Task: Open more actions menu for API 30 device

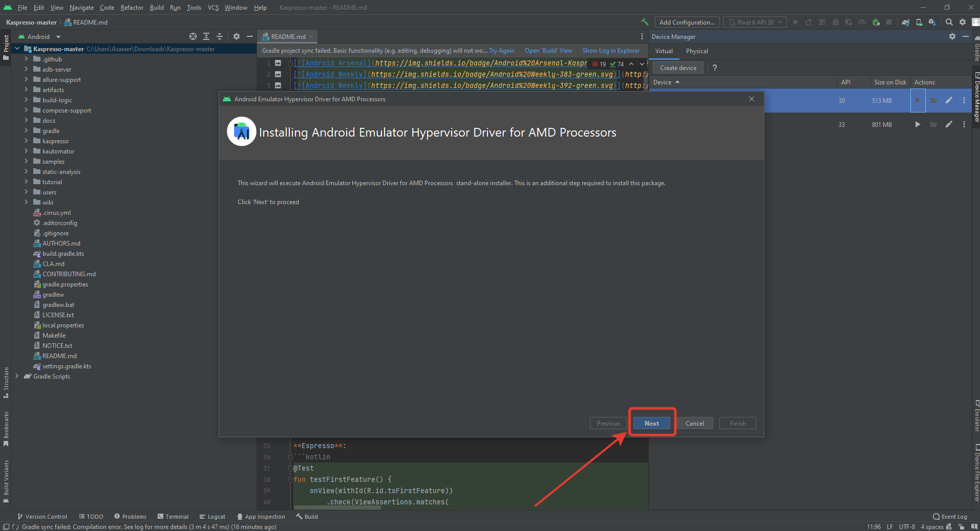Action: coord(964,100)
